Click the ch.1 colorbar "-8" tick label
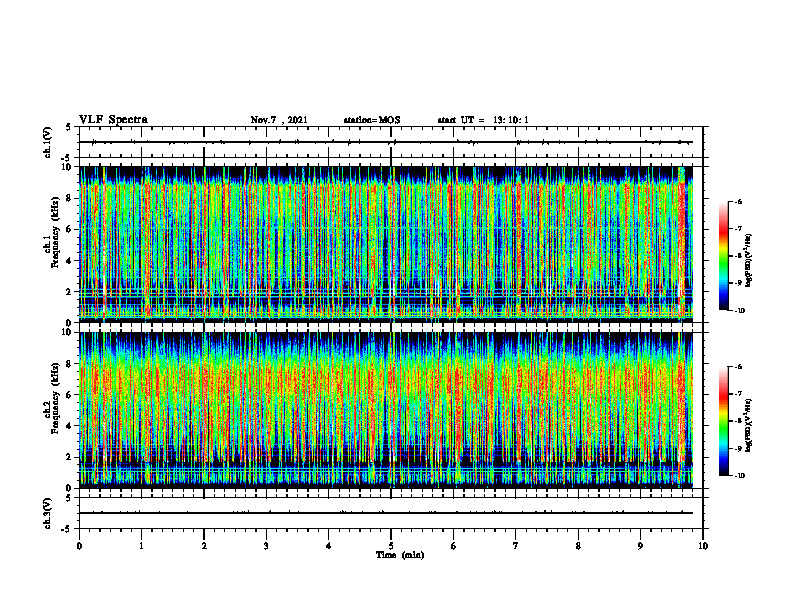This screenshot has height=612, width=792. pyautogui.click(x=738, y=256)
